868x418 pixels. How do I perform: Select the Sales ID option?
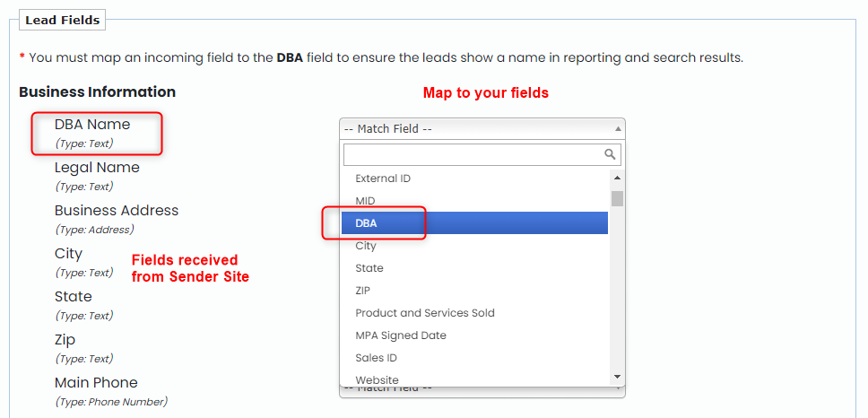[x=474, y=358]
